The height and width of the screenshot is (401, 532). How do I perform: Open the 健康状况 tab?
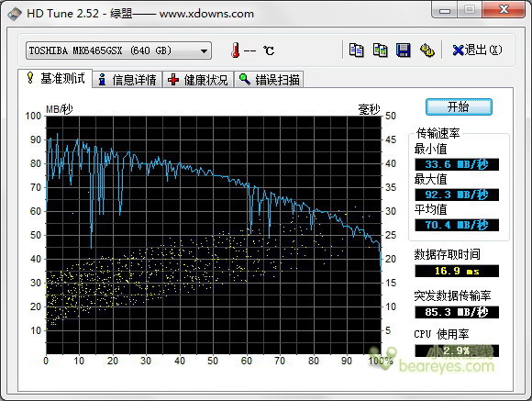(198, 80)
